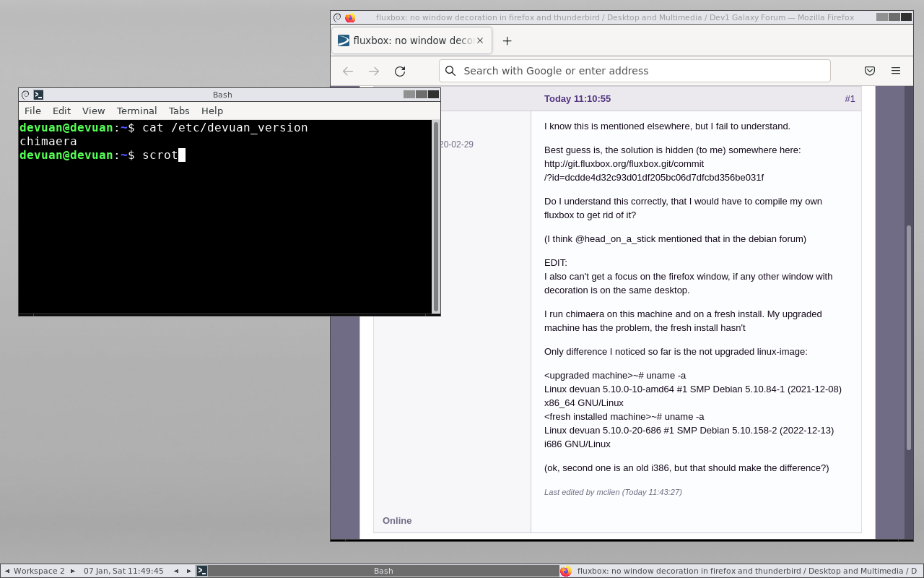Open Bash window menu via Debian swirl icon
The image size is (924, 578).
point(25,95)
